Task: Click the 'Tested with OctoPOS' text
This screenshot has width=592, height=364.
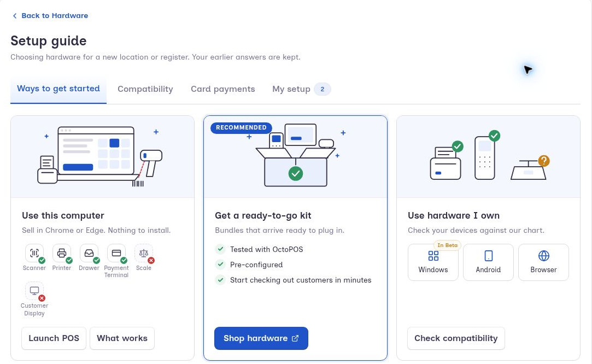Action: [267, 250]
